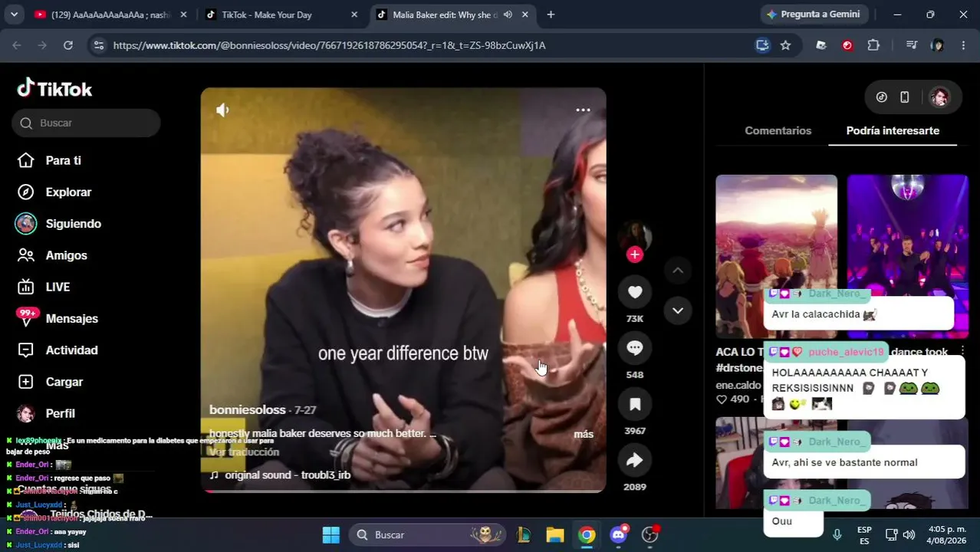Viewport: 980px width, 552px height.
Task: Click the 'Pregunta a Gemini' button
Action: [x=814, y=15]
